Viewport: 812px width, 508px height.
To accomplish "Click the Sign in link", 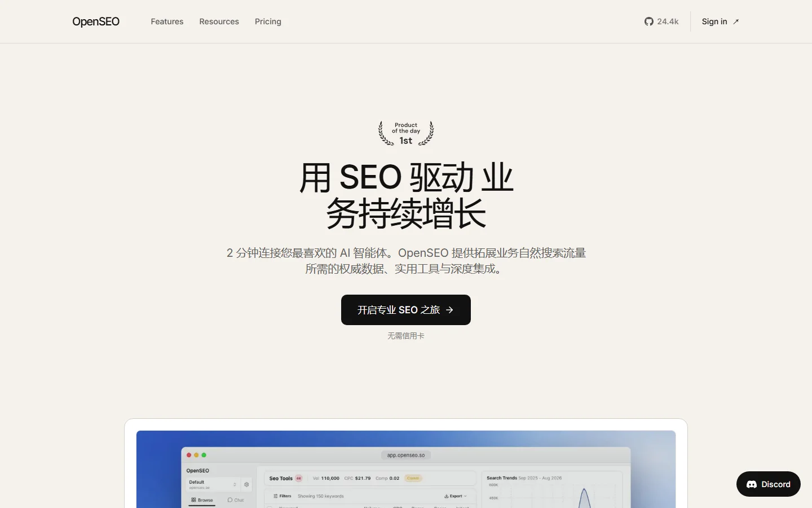I will point(720,21).
